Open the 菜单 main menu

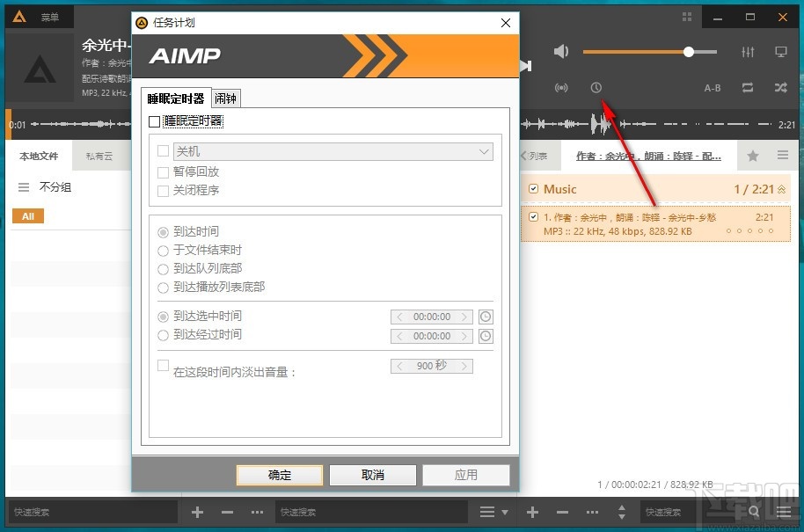point(48,16)
